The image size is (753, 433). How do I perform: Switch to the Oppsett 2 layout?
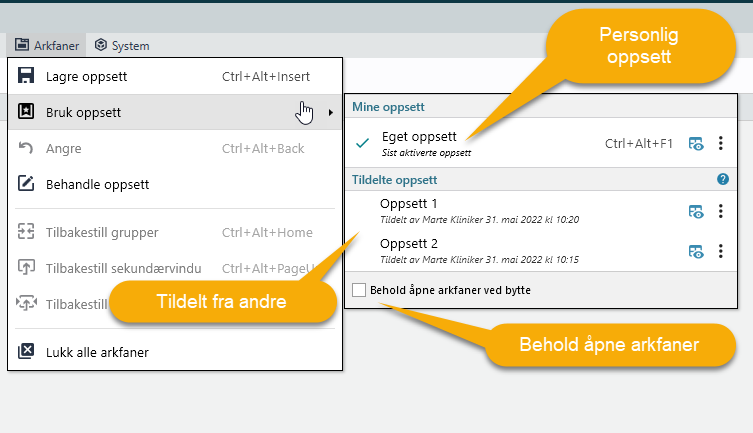pos(409,244)
